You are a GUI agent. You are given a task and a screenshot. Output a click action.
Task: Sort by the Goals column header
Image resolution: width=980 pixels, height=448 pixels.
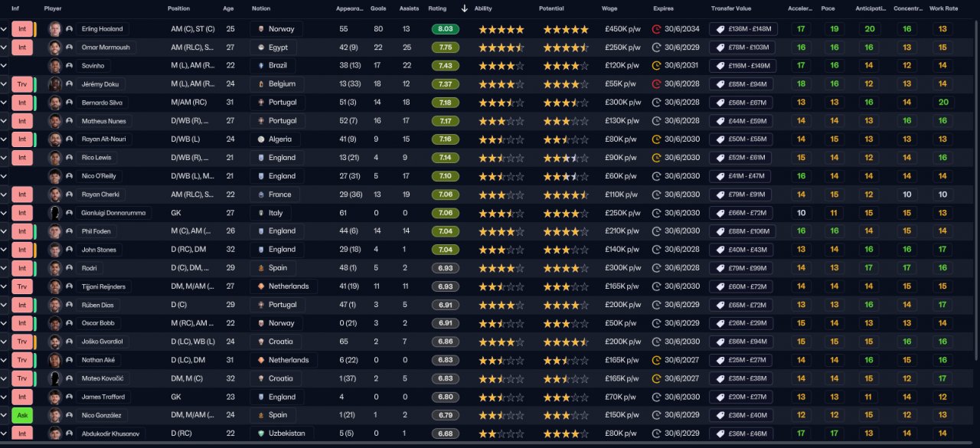click(378, 8)
